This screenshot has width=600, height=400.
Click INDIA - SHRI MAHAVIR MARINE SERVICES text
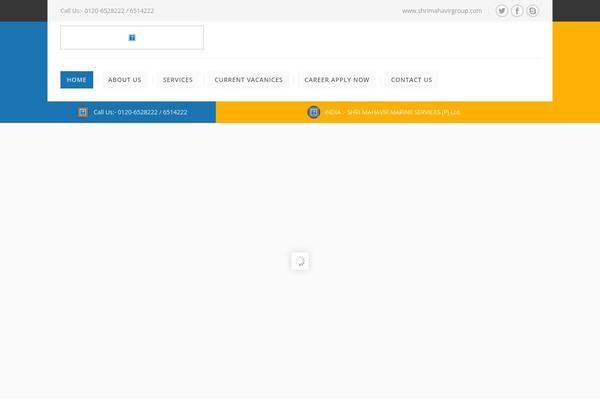(393, 112)
